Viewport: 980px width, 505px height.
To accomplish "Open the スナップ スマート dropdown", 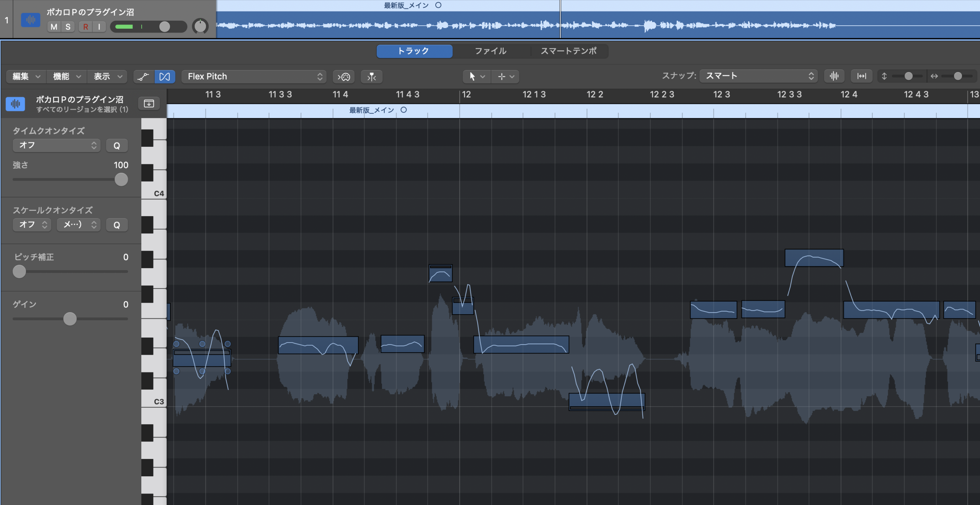I will tap(759, 76).
